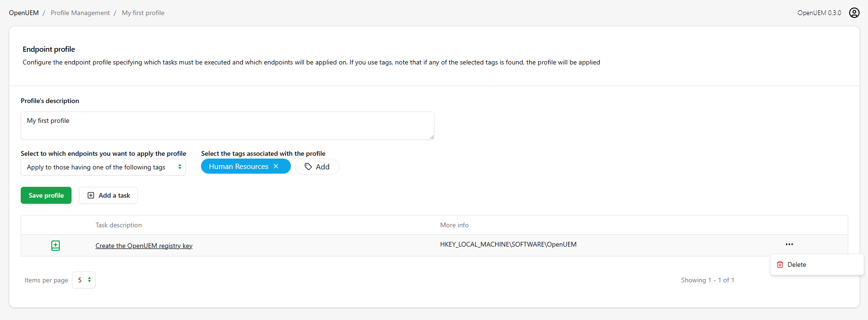Focus the profile's description text area
This screenshot has height=320, width=868.
[x=227, y=125]
